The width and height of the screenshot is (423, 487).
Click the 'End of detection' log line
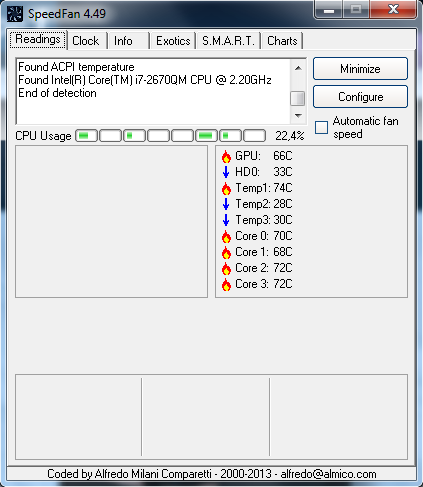(57, 93)
